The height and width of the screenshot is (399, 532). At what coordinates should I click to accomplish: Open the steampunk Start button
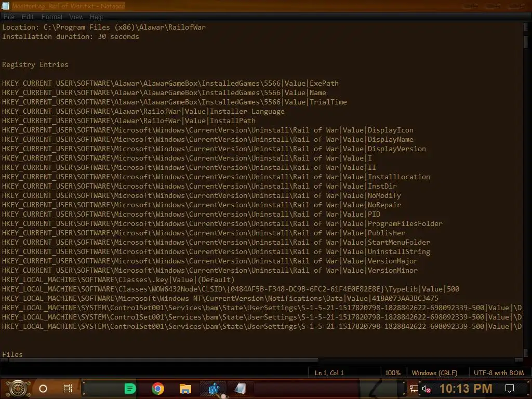pyautogui.click(x=18, y=389)
